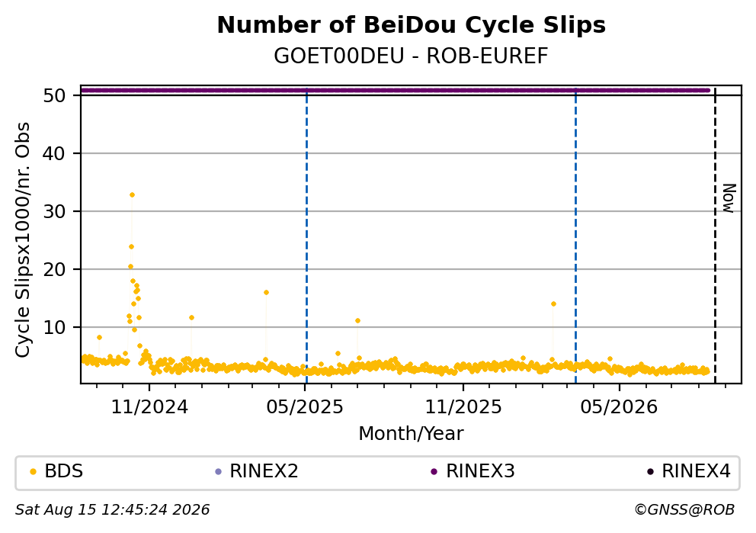Image resolution: width=756 pixels, height=533 pixels.
Task: Click the y-axis value 50
Action: point(54,95)
